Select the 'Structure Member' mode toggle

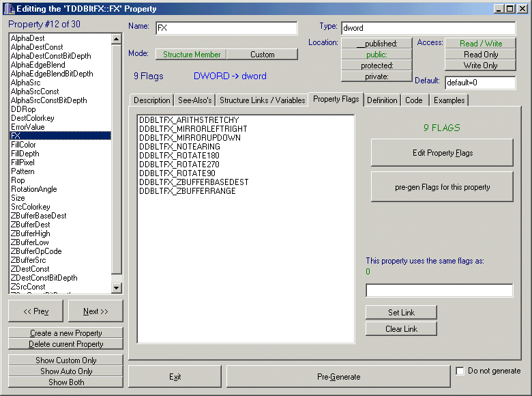(x=191, y=55)
